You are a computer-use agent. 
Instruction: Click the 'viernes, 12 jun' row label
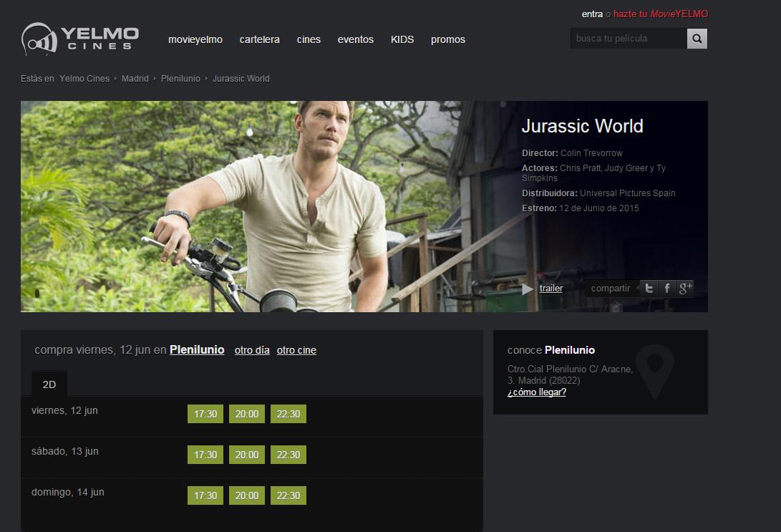coord(64,410)
